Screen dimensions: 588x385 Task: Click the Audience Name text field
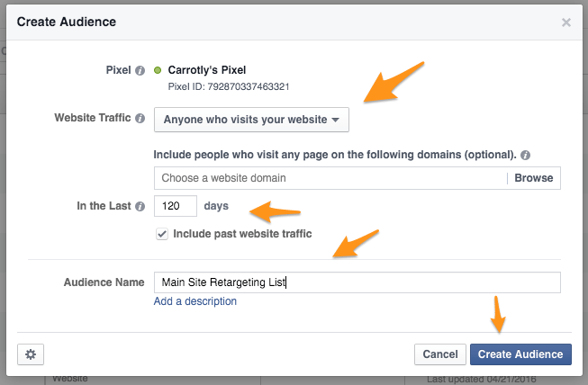pyautogui.click(x=357, y=282)
